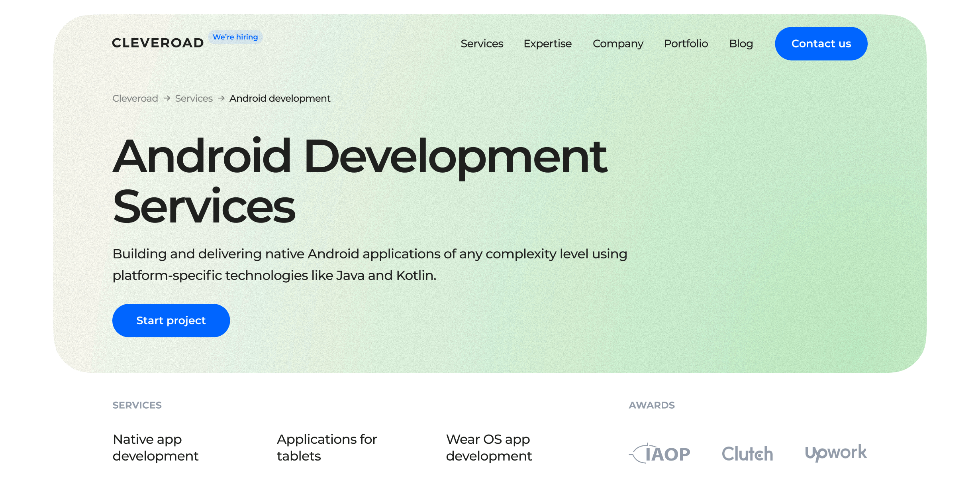Open the Blog page from navigation
Viewport: 980px width, 500px height.
[741, 44]
